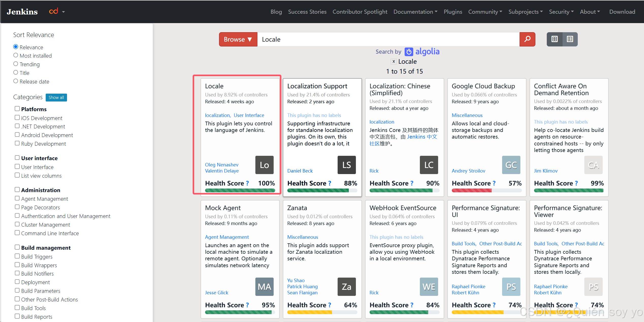The height and width of the screenshot is (322, 644).
Task: Click the CA plugin icon tile
Action: click(x=593, y=165)
